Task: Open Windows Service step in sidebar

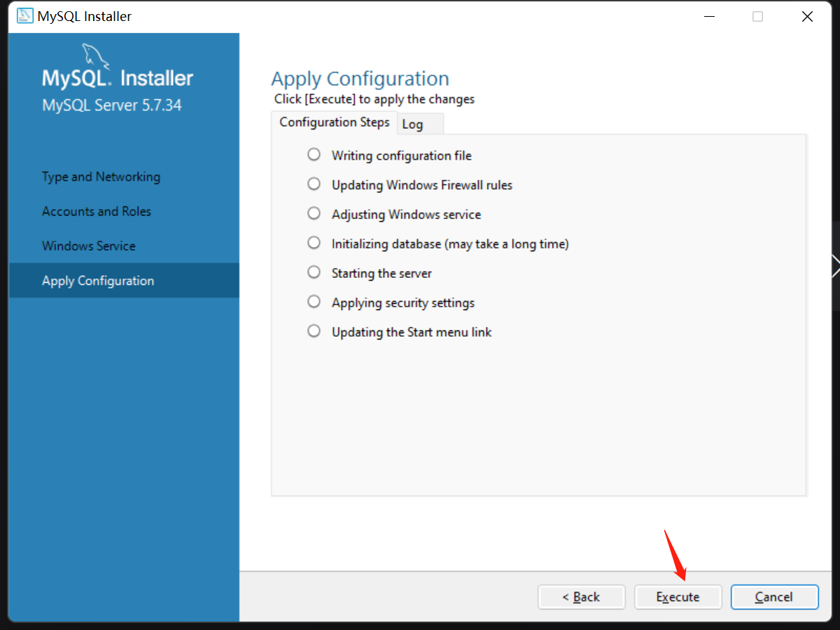Action: coord(89,246)
